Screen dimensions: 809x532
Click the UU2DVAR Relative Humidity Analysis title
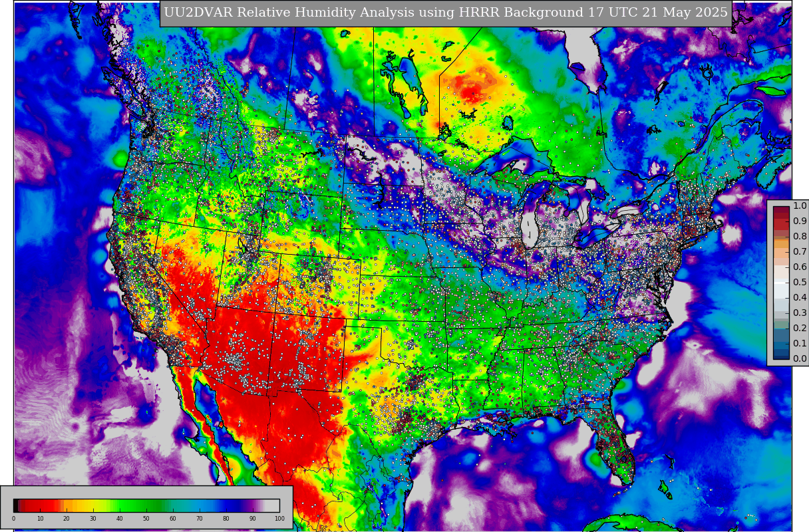(446, 13)
